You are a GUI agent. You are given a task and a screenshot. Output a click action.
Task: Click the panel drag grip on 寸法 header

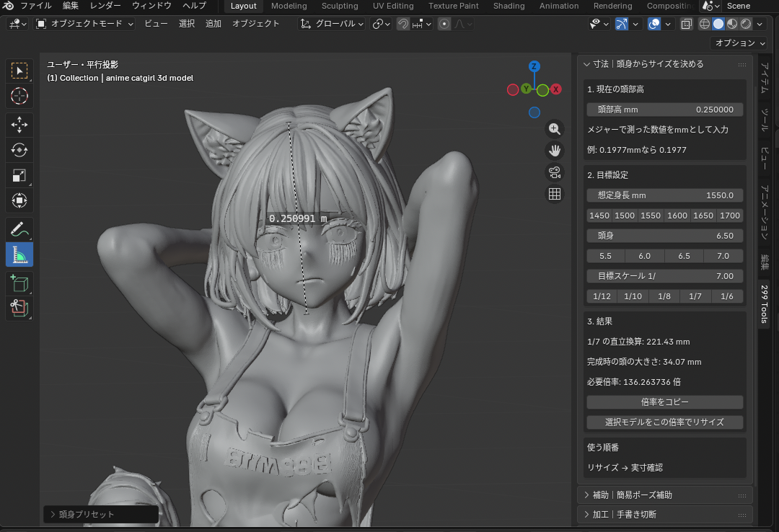[x=742, y=65]
